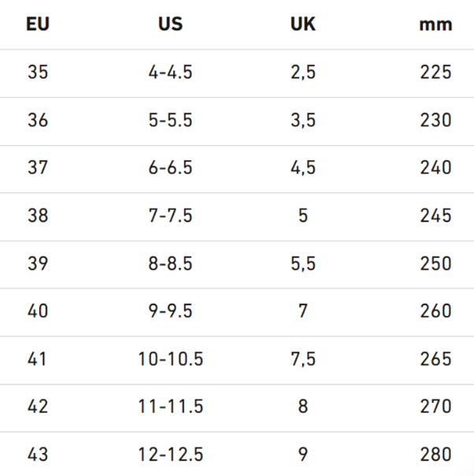474x476 pixels.
Task: Click the 280 mm value
Action: pos(435,455)
